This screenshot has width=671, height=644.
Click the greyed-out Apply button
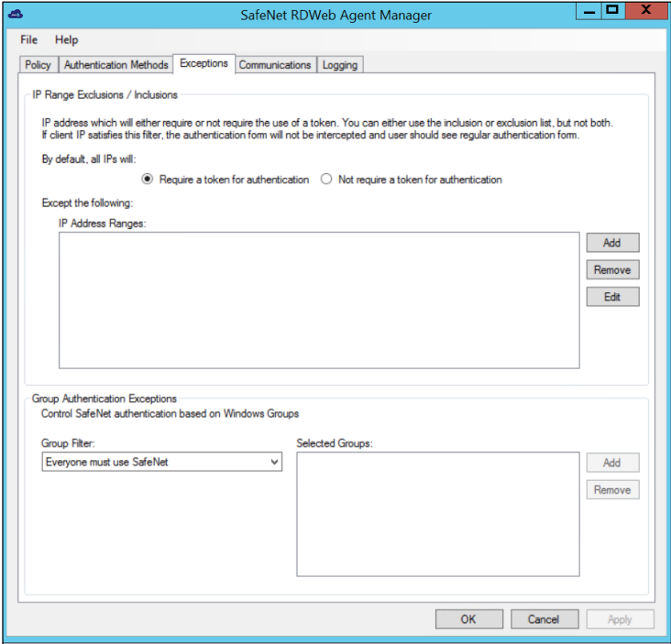620,619
